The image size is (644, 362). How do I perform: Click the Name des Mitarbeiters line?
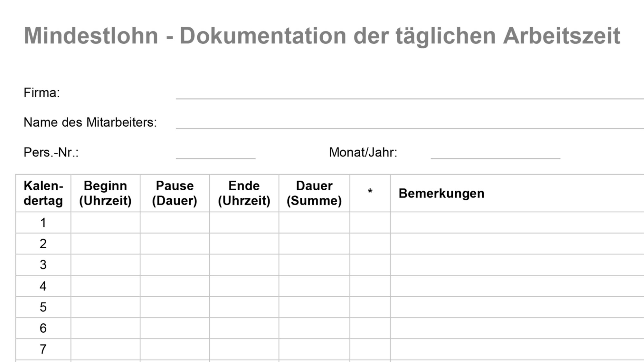click(410, 123)
